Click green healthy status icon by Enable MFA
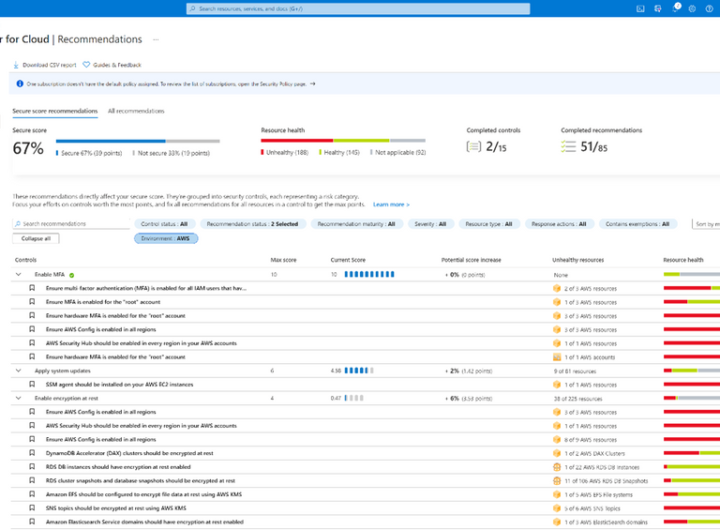The width and height of the screenshot is (720, 530). [72, 275]
